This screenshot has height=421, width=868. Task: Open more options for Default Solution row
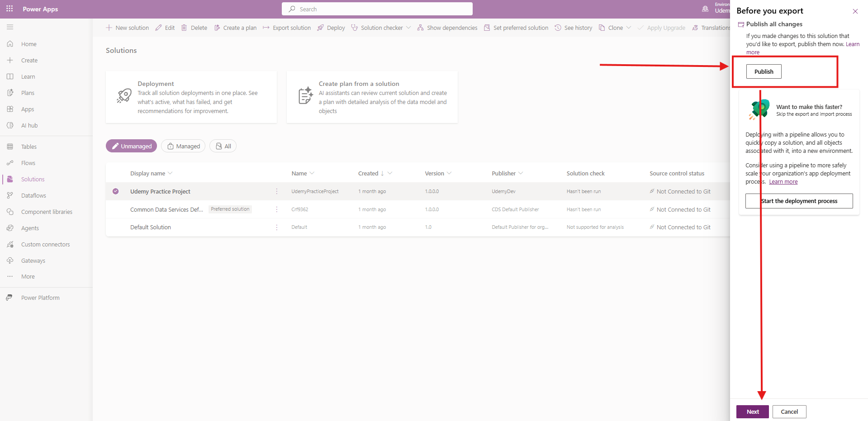click(x=277, y=227)
